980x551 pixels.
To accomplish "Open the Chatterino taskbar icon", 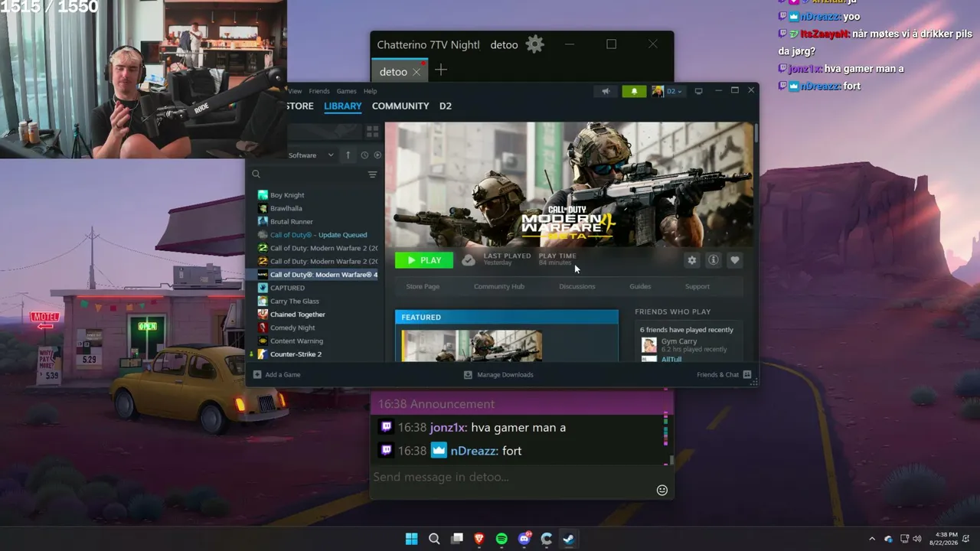I will (x=547, y=539).
